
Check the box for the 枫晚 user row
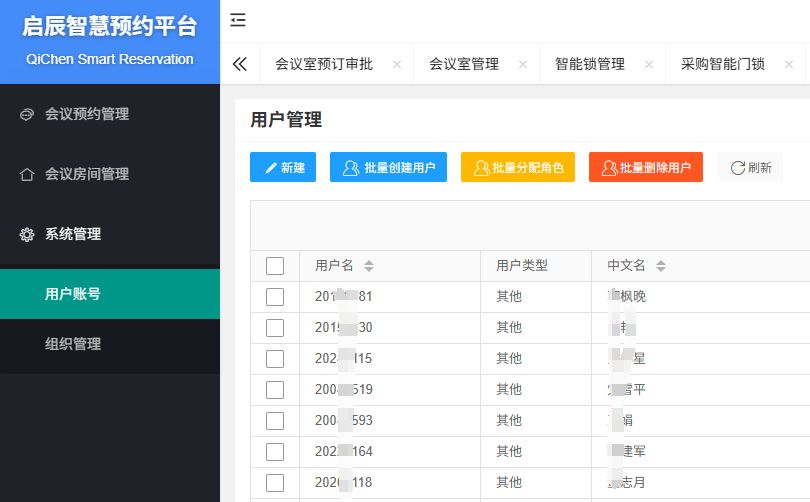[275, 297]
